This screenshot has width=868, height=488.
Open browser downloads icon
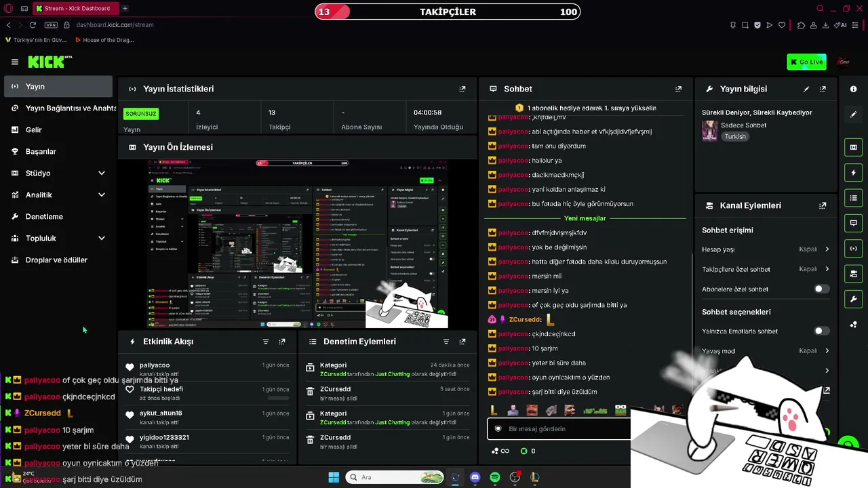point(825,25)
